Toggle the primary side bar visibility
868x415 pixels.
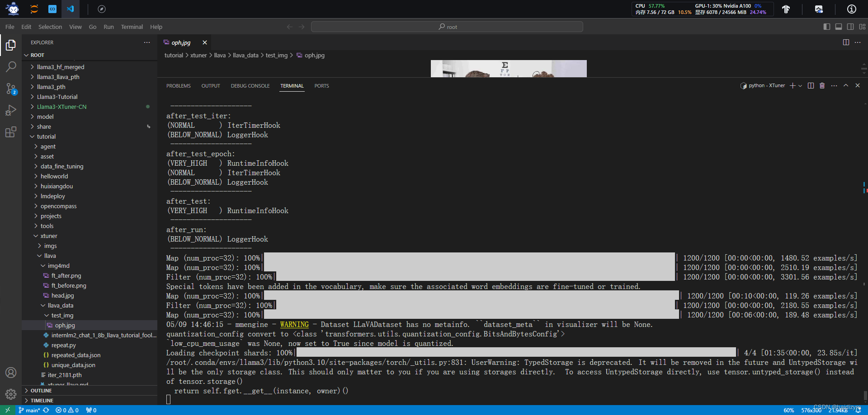[827, 27]
